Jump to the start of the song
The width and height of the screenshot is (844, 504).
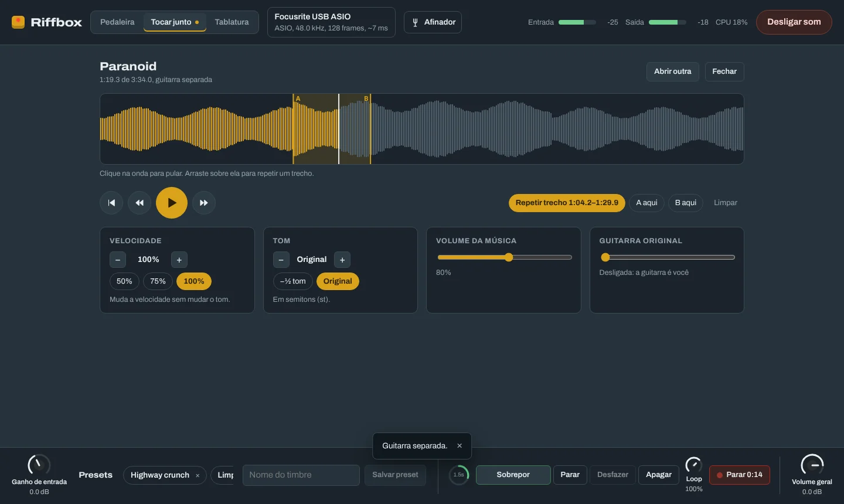point(111,203)
